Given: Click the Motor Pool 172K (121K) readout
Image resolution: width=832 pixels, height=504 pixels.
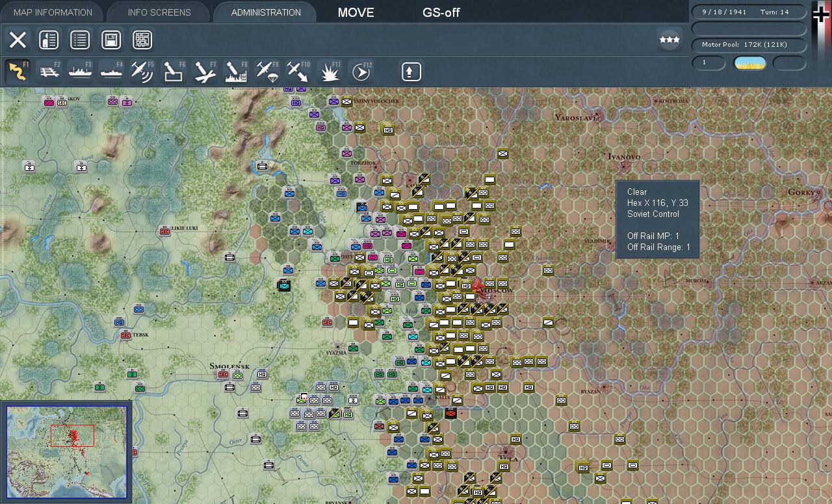Looking at the screenshot, I should 749,45.
